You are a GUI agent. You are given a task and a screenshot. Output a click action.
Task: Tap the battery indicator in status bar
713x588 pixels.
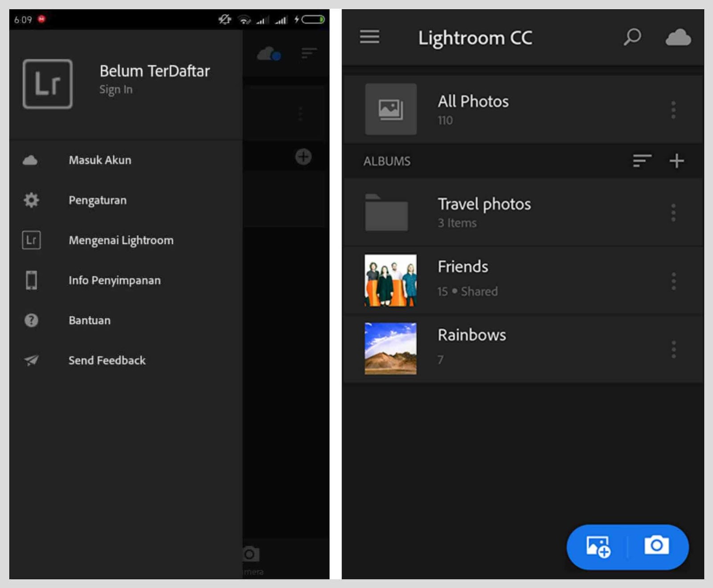[313, 20]
